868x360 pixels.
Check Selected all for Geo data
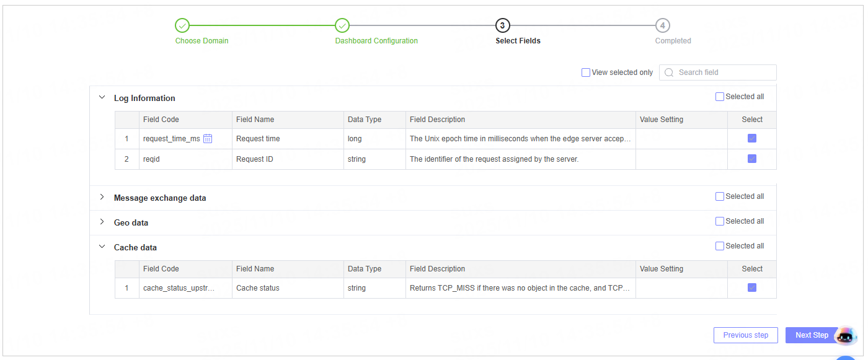click(720, 221)
